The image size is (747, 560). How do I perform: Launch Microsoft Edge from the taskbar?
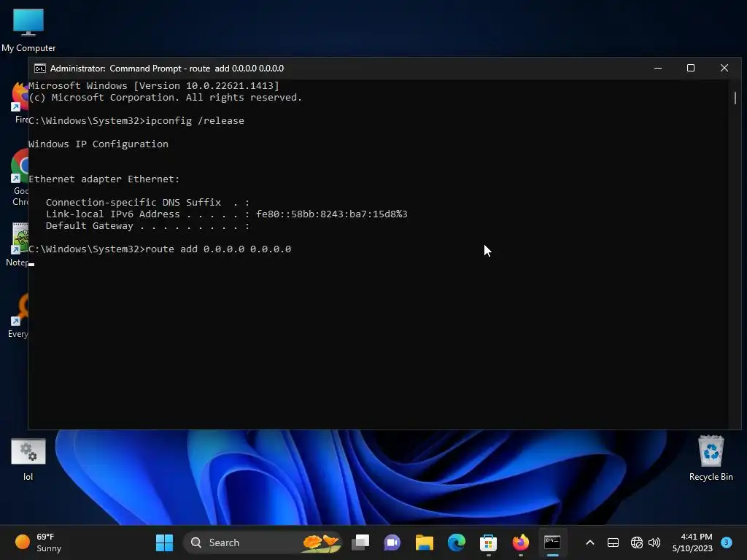pos(457,542)
